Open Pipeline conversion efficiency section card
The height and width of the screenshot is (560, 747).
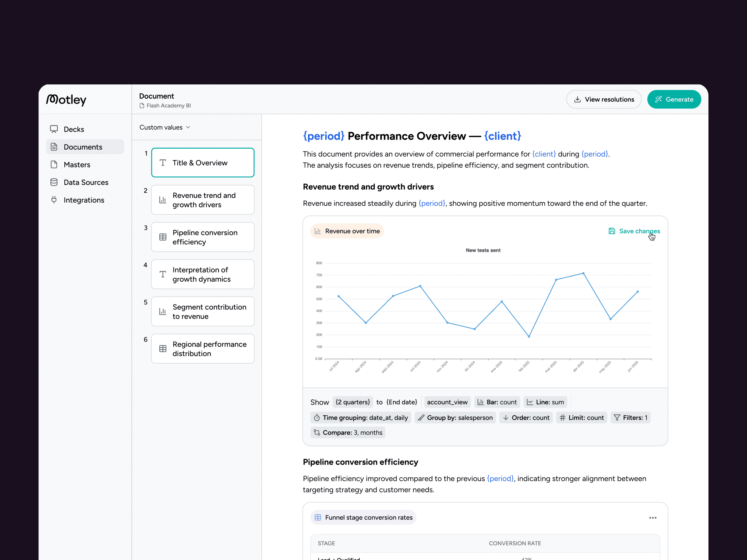pos(203,237)
